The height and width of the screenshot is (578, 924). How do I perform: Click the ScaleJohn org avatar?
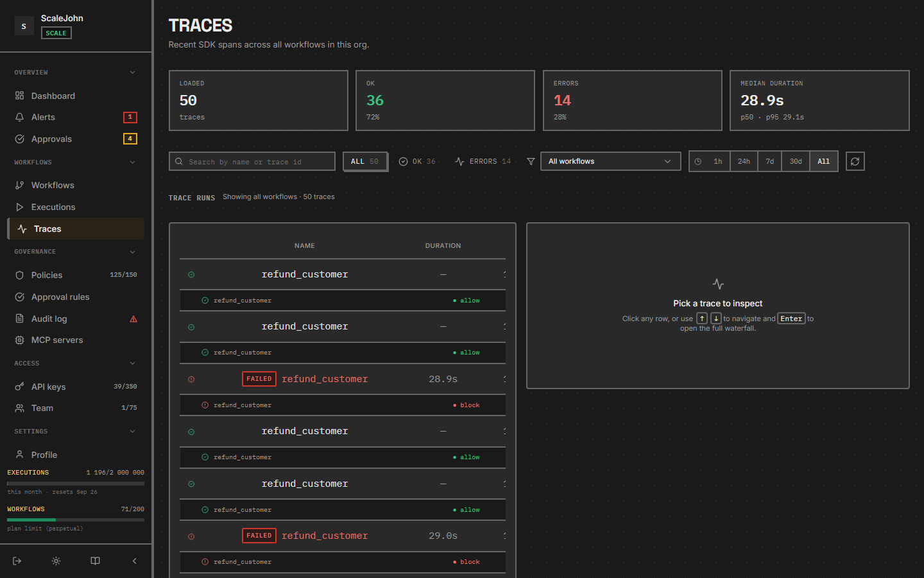click(x=24, y=26)
